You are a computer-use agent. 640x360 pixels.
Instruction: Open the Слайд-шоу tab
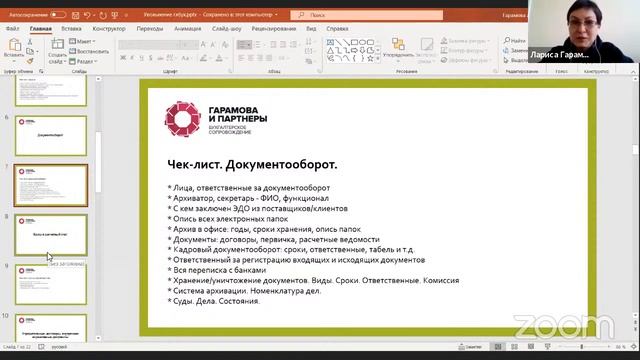(x=227, y=29)
